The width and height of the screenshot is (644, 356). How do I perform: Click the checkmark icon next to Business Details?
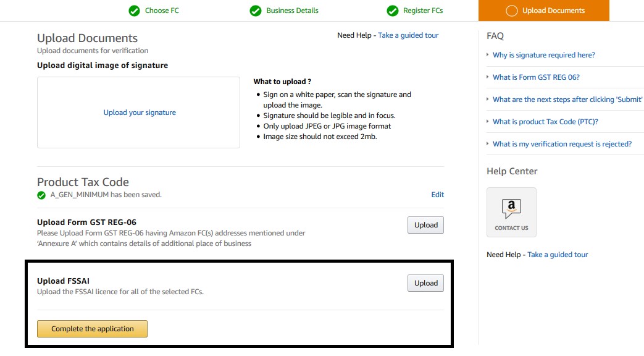coord(256,11)
